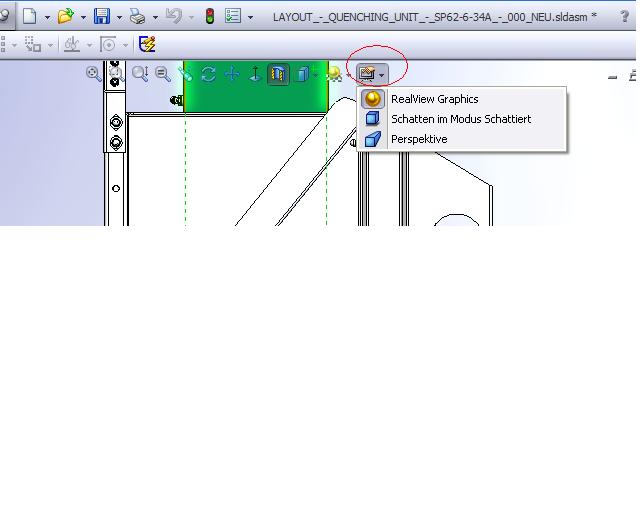640x512 pixels.
Task: Open the Help question mark
Action: (624, 17)
